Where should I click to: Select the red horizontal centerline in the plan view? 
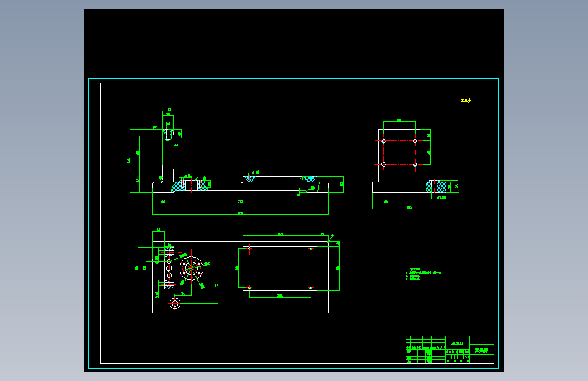[x=247, y=268]
